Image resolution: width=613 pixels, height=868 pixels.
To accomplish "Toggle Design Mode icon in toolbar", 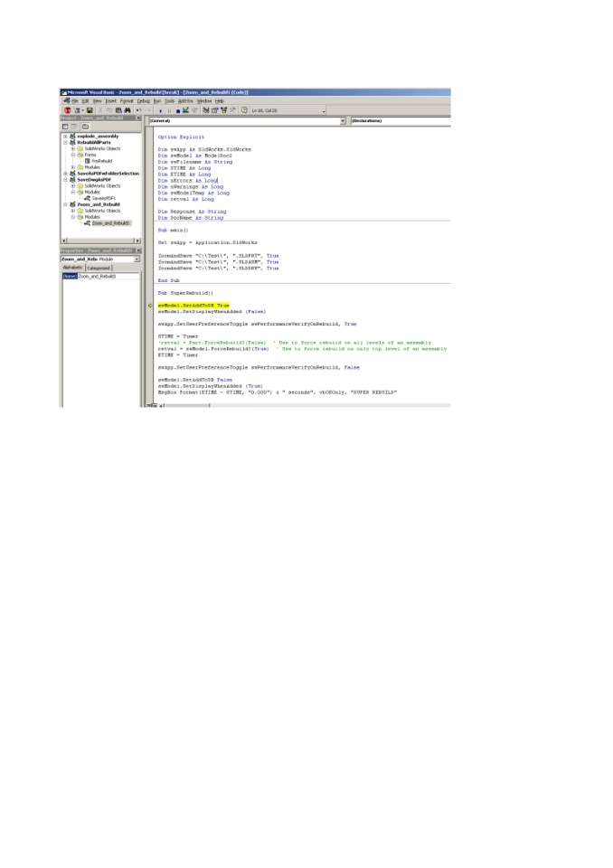I will click(x=185, y=110).
